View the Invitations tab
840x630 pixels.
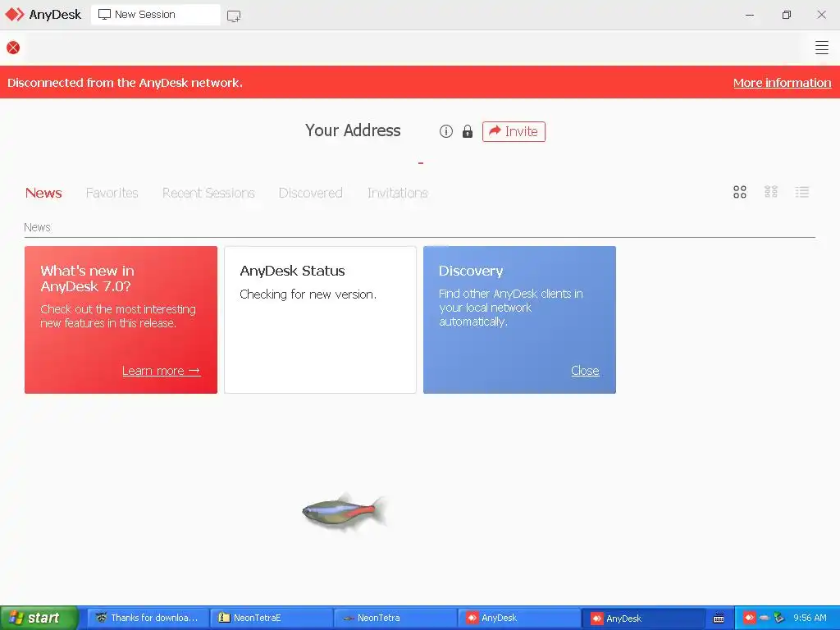[x=398, y=193]
